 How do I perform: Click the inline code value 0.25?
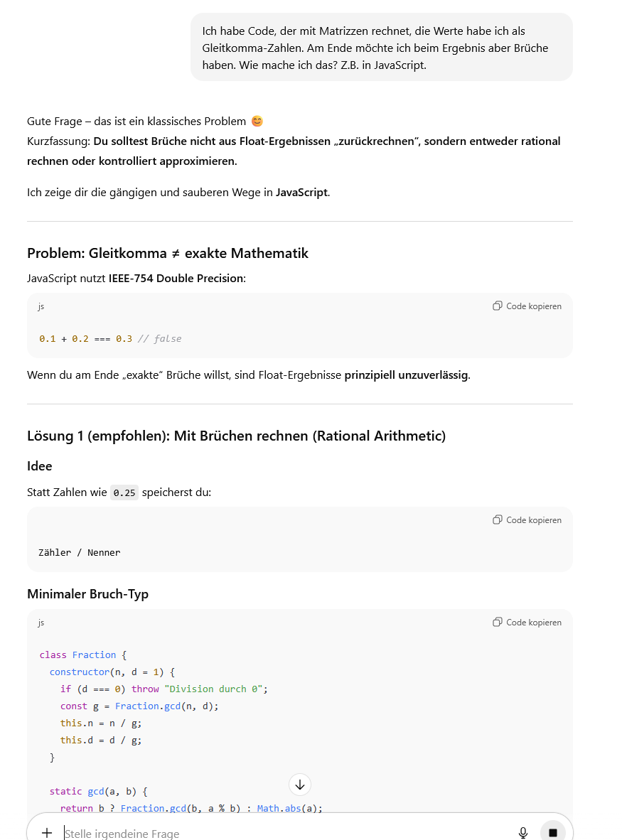click(x=124, y=492)
